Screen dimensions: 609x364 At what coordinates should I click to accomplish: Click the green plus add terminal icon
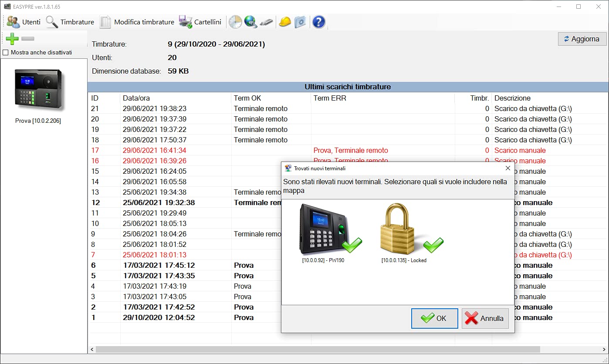tap(12, 39)
